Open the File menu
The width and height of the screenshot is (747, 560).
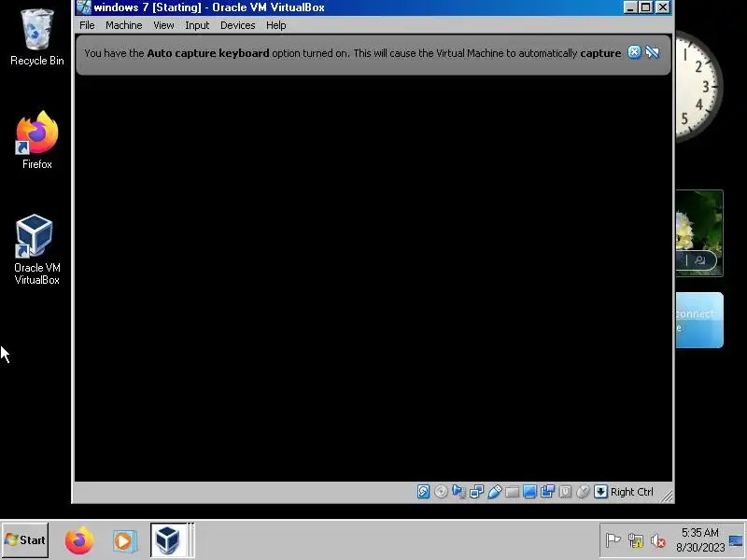tap(87, 25)
